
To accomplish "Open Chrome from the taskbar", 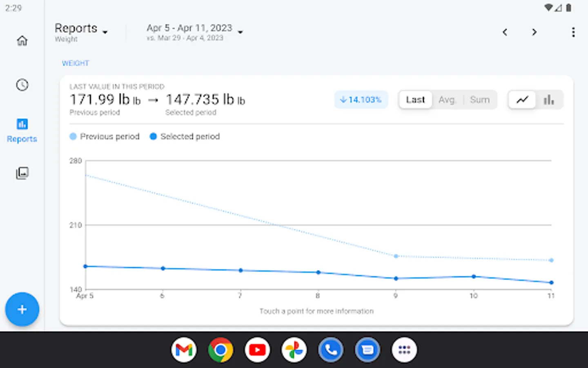I will point(220,350).
